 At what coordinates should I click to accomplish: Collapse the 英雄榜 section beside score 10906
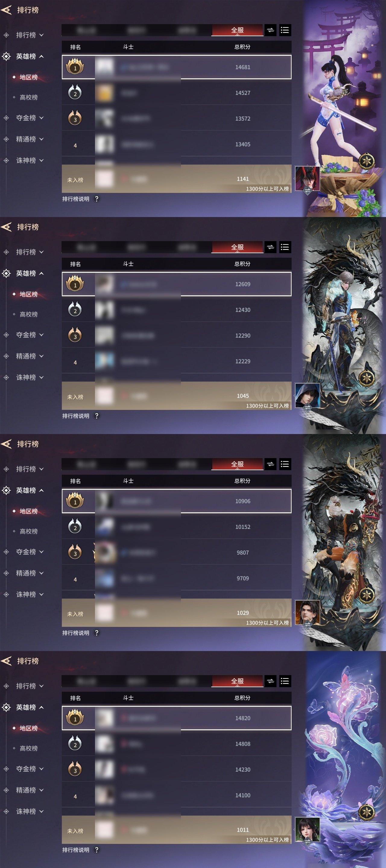pyautogui.click(x=30, y=490)
